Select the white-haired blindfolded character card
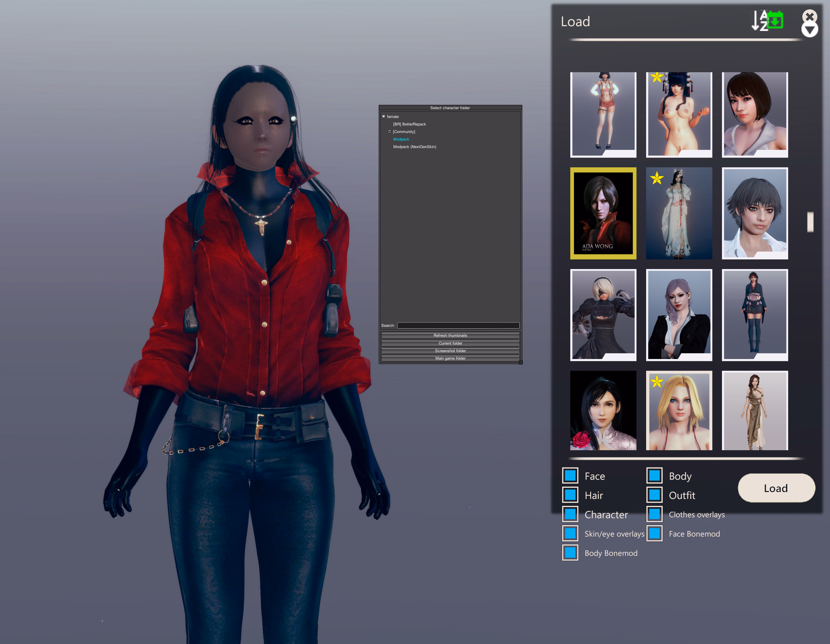The height and width of the screenshot is (644, 830). (x=603, y=314)
